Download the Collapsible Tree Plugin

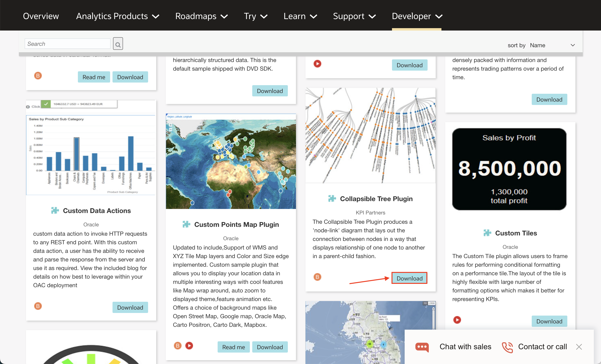(x=409, y=278)
